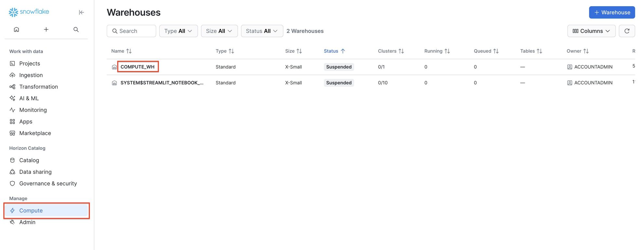Sort by Type column arrows
Screen dimensions: 644x250
coord(231,51)
